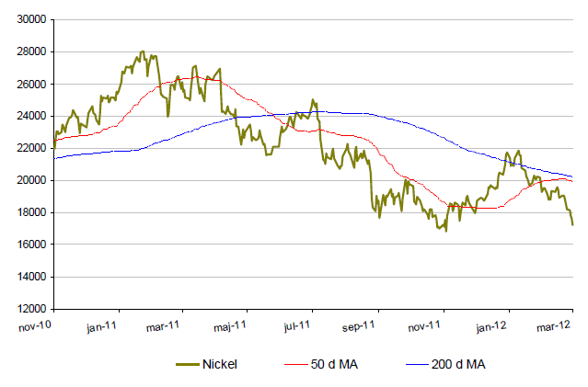Click the nov-11 x-axis label
The image size is (588, 387).
(426, 324)
